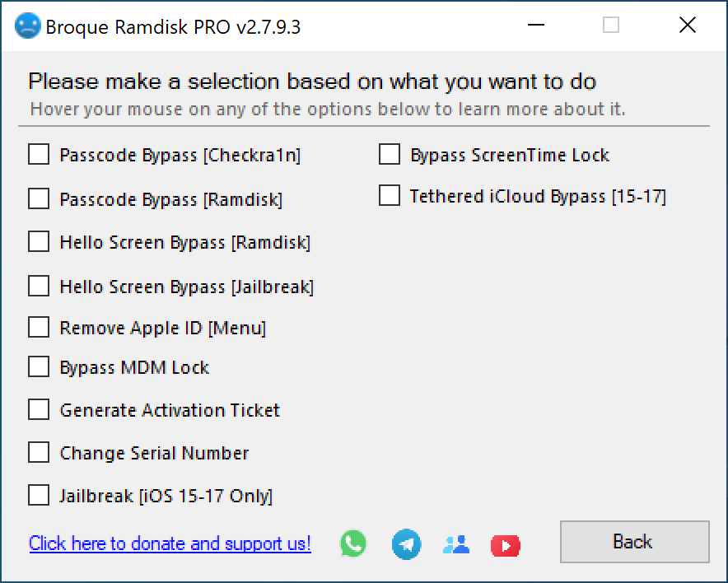Minimize the Broque Ramdisk PRO window
728x583 pixels.
click(x=536, y=25)
